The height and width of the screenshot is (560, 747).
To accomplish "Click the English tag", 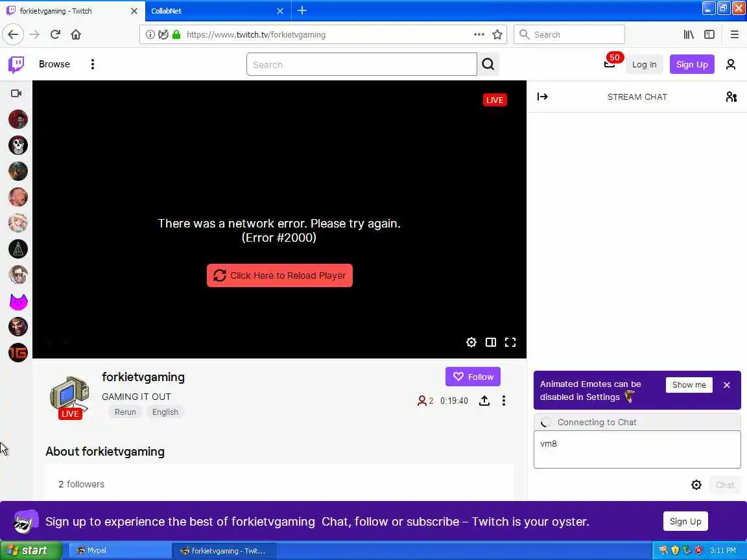I will [x=165, y=412].
